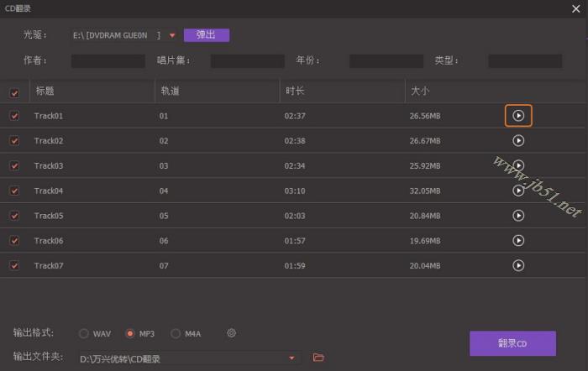
Task: Click the output path D:\万兴优转\CD翻录
Action: coord(120,359)
